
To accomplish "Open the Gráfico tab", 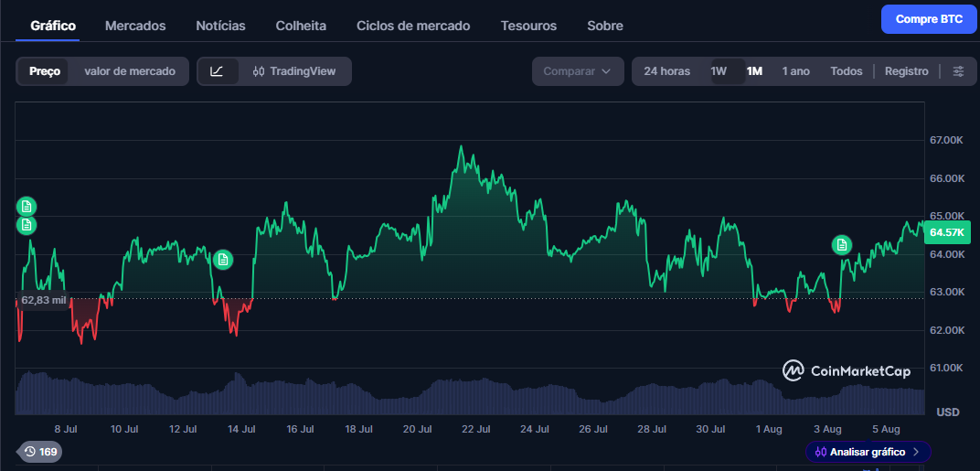I will tap(53, 27).
